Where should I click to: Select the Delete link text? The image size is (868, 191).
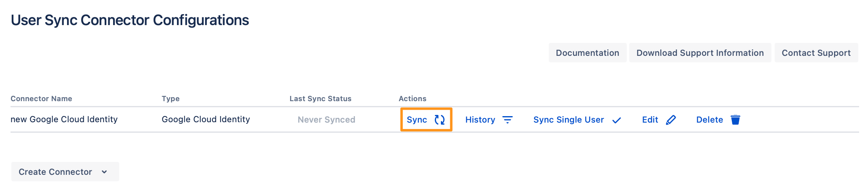click(x=710, y=120)
